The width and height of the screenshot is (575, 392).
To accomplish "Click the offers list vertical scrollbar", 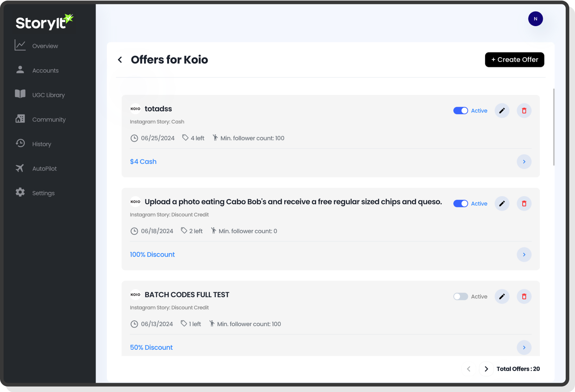I will (554, 127).
